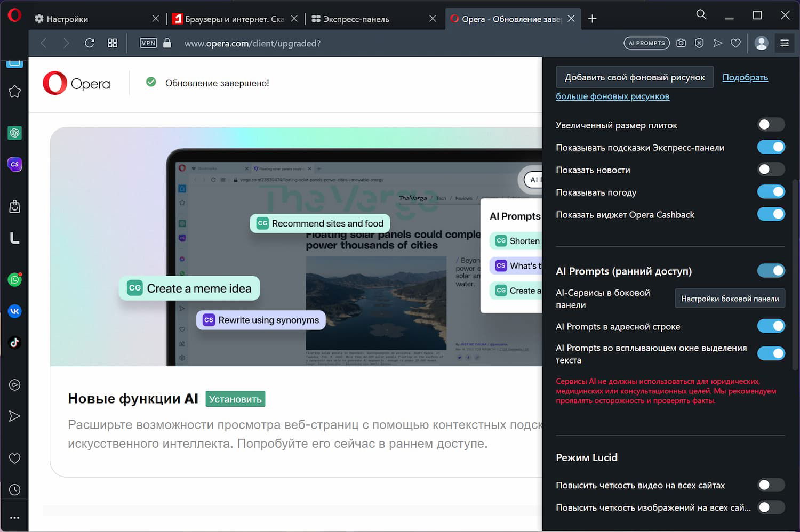Close the Opera - Обновление tab
This screenshot has width=800, height=532.
(571, 19)
